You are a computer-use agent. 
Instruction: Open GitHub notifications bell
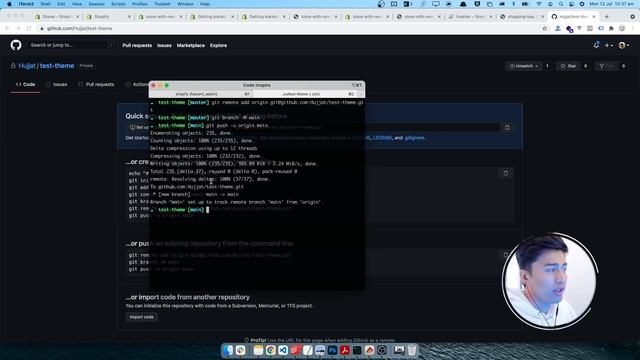pyautogui.click(x=596, y=45)
